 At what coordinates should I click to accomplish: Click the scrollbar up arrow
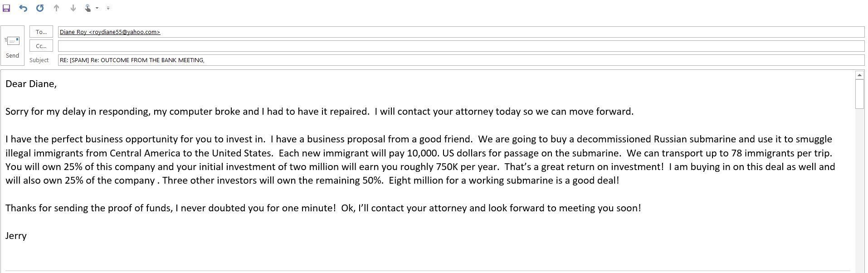(x=859, y=75)
